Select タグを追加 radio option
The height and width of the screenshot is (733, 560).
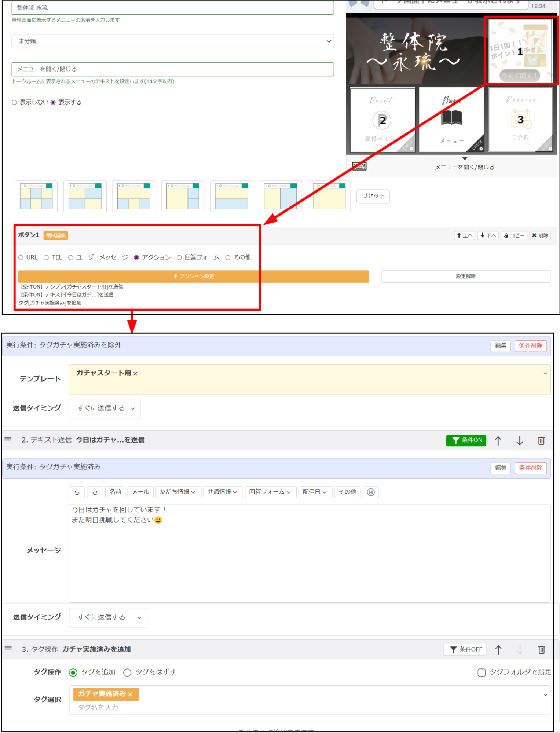pyautogui.click(x=73, y=672)
